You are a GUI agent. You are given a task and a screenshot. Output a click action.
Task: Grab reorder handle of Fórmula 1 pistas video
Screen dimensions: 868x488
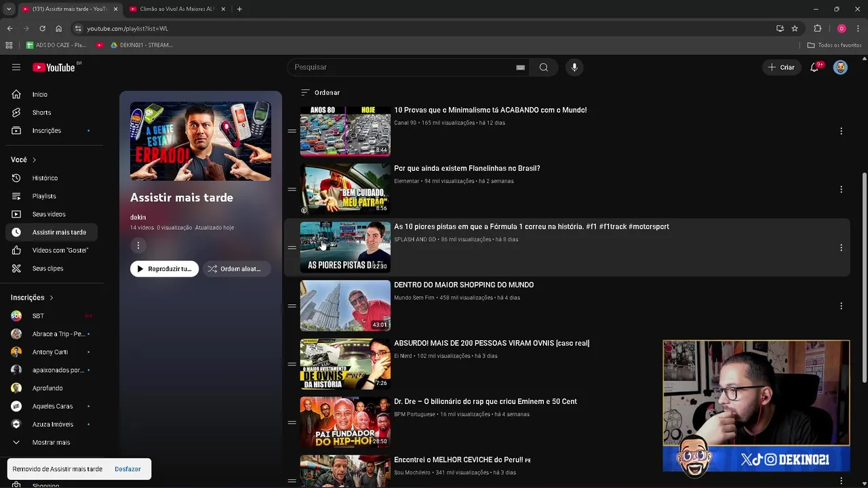(x=292, y=247)
